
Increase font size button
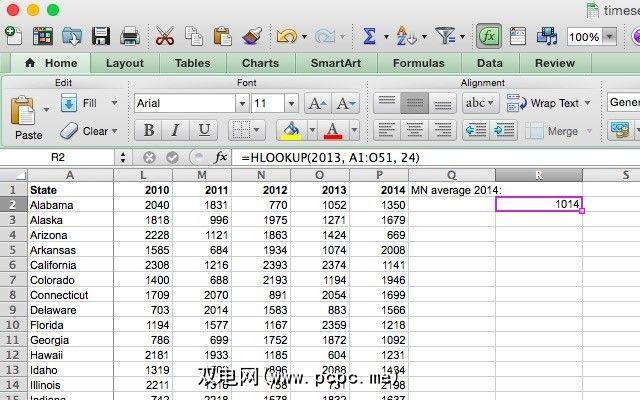(x=318, y=103)
